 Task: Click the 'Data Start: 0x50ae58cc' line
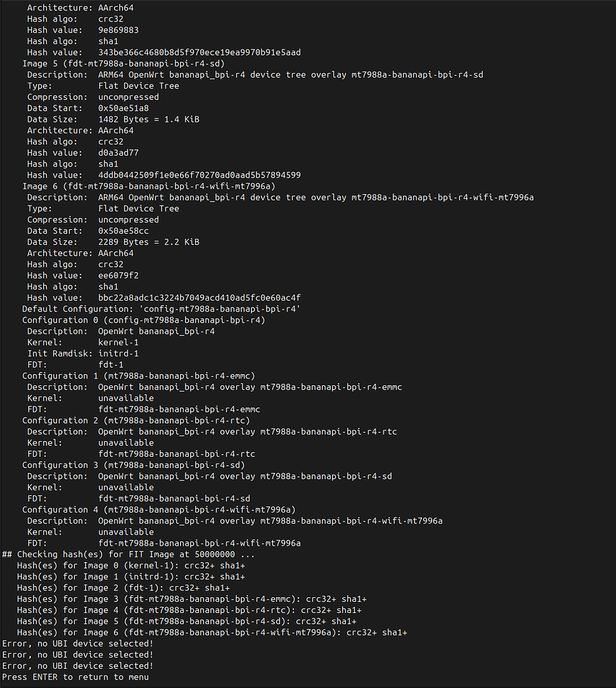click(88, 230)
